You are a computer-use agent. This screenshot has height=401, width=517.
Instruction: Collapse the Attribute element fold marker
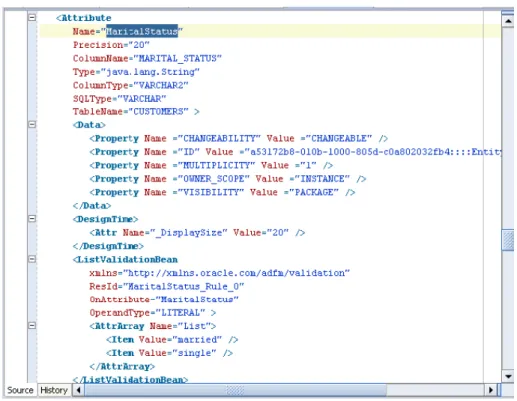click(32, 17)
